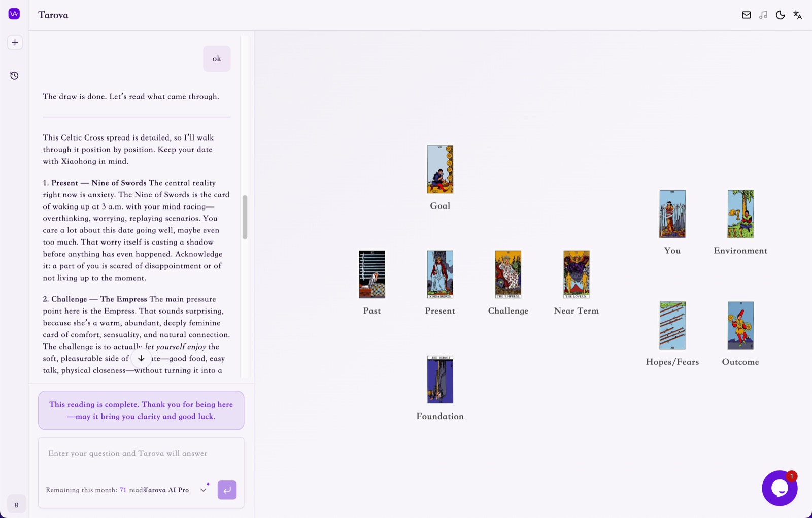The image size is (812, 518).
Task: Click the Tarova title text
Action: click(53, 15)
